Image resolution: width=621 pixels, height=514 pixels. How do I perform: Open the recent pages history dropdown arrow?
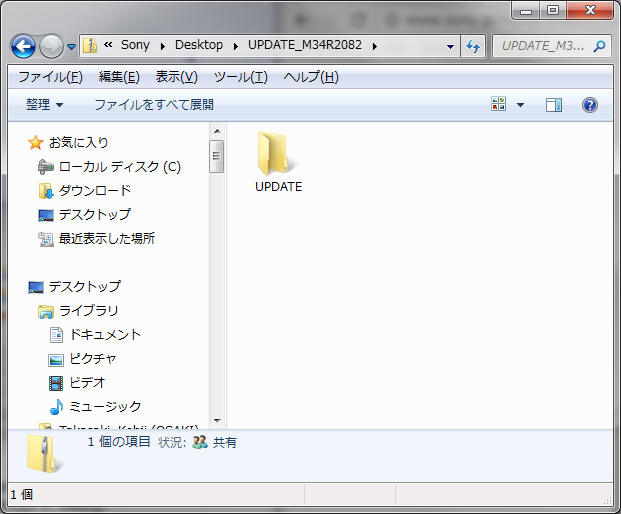tap(72, 47)
